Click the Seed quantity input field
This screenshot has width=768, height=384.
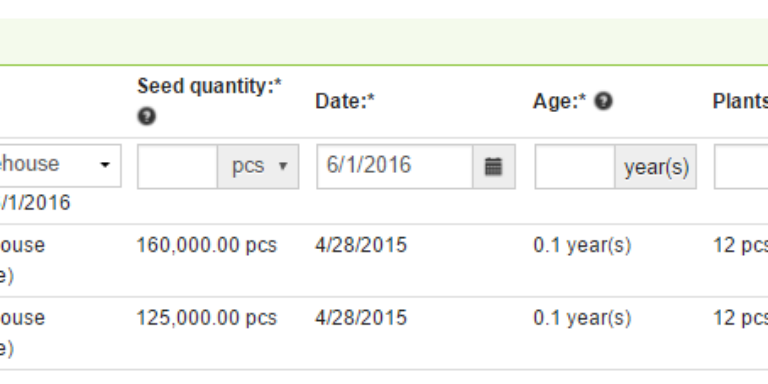178,167
